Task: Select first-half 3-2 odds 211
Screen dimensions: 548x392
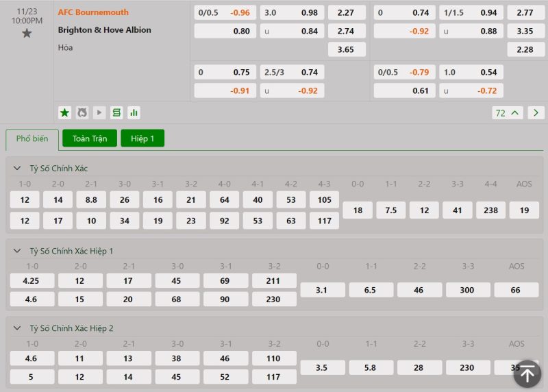Action: point(275,281)
